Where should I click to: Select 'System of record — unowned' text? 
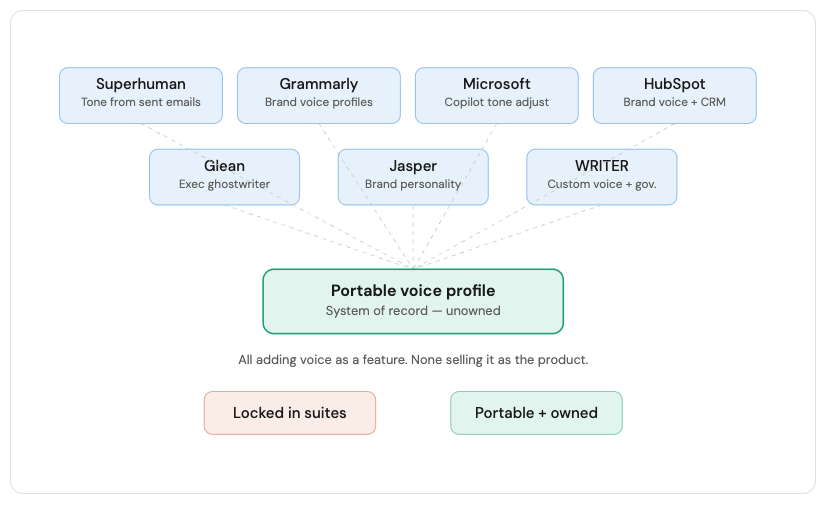coord(413,311)
